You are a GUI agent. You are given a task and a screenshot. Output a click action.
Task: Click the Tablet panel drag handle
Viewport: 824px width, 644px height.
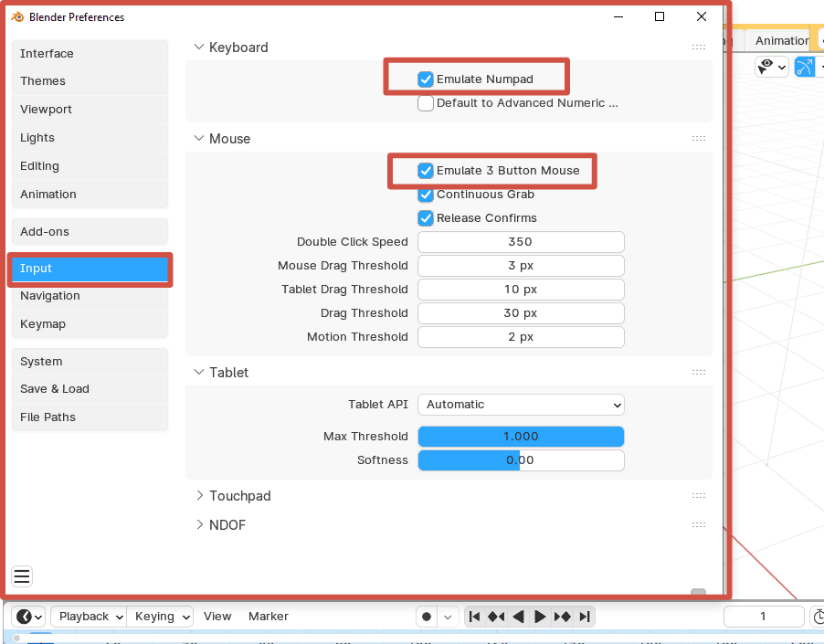tap(699, 373)
